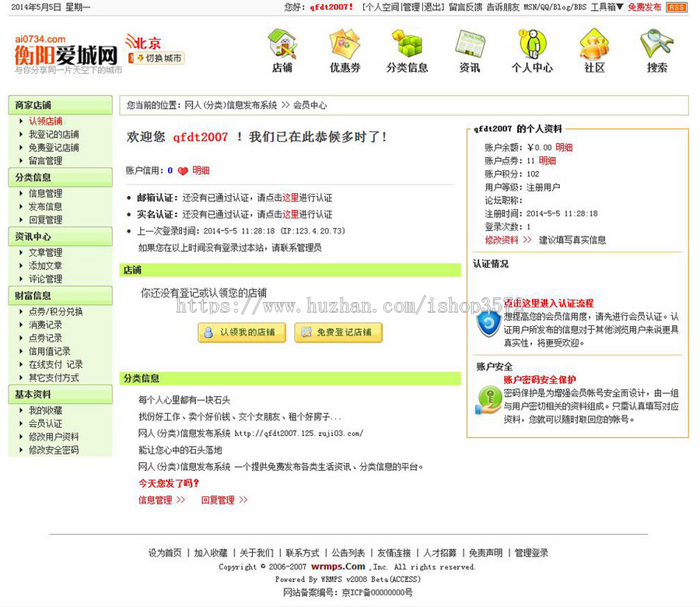Go to 个人中心 via its icon
Viewport: 700px width, 607px height.
(531, 47)
